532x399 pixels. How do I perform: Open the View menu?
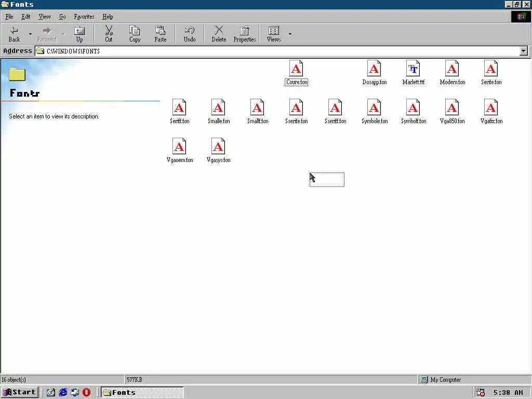point(45,17)
